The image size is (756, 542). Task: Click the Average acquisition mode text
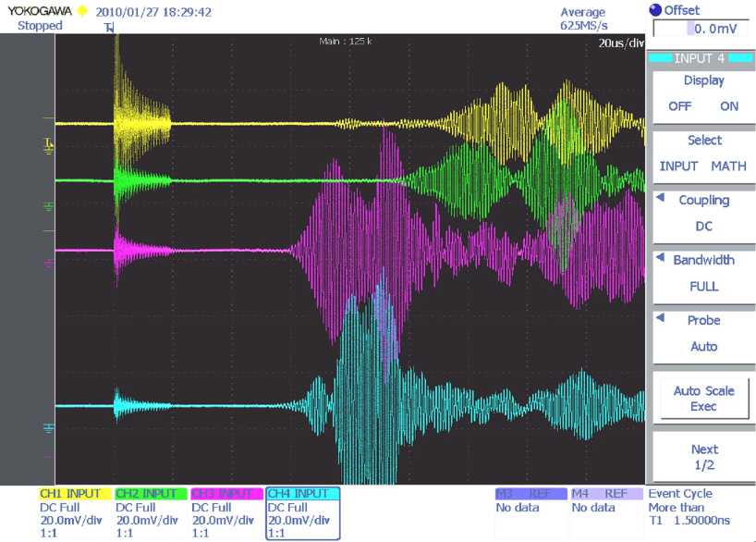pos(582,12)
